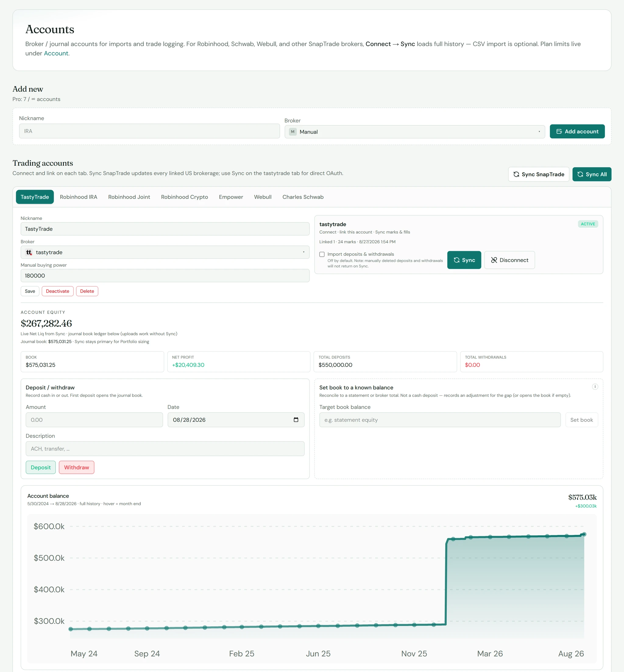The height and width of the screenshot is (672, 624).
Task: Click the Aug 26 axis label
Action: click(571, 653)
